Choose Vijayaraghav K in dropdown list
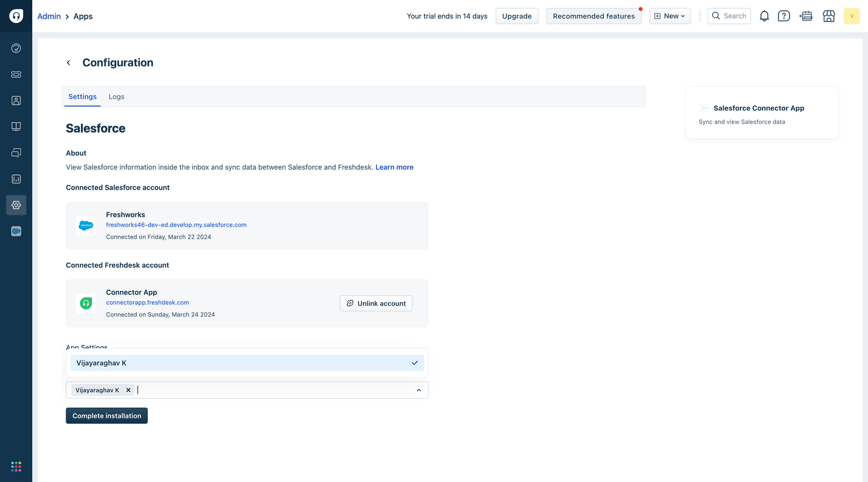 pos(247,363)
